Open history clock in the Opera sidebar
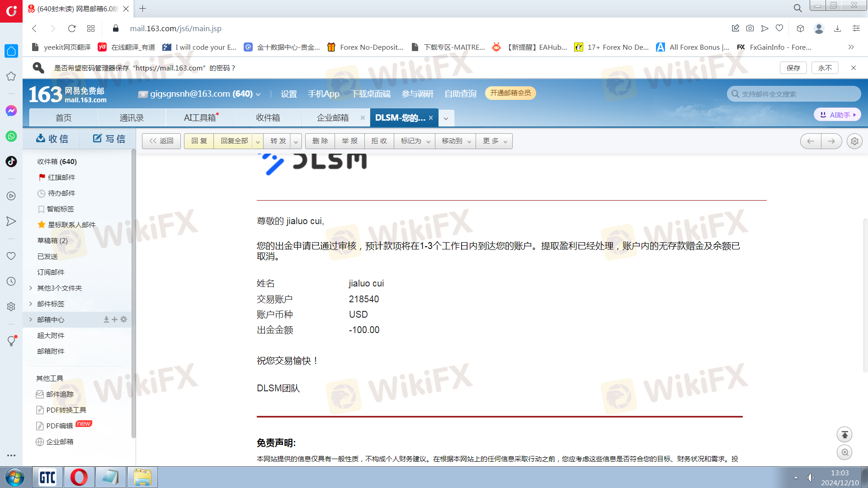This screenshot has height=488, width=868. click(x=11, y=281)
